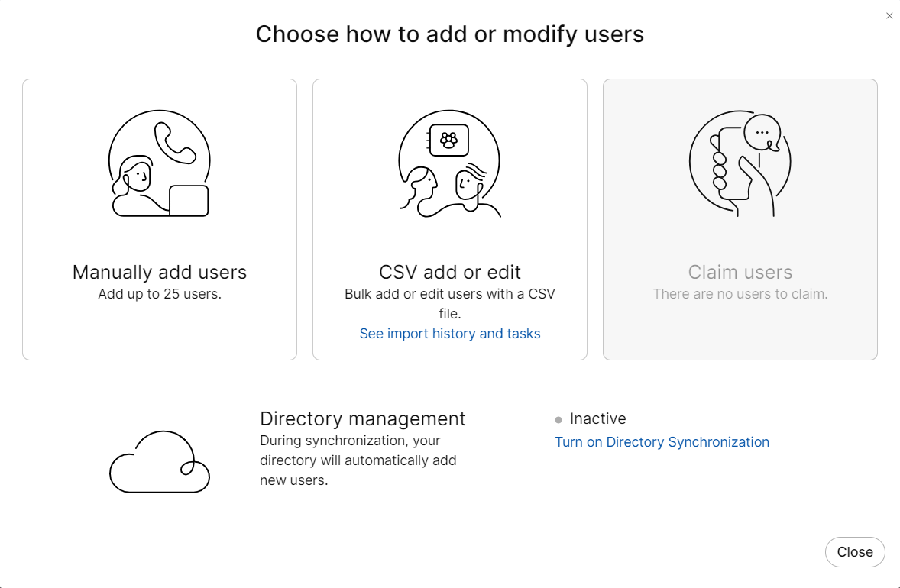Click 'Bulk add or edit users' description

click(x=450, y=303)
